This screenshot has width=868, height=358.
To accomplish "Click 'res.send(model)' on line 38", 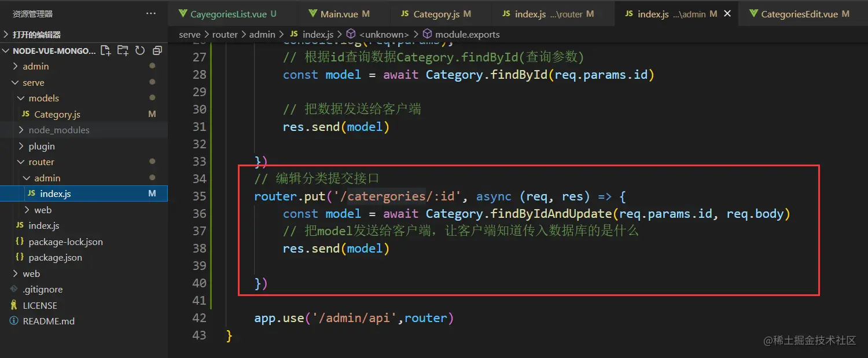I will [336, 249].
